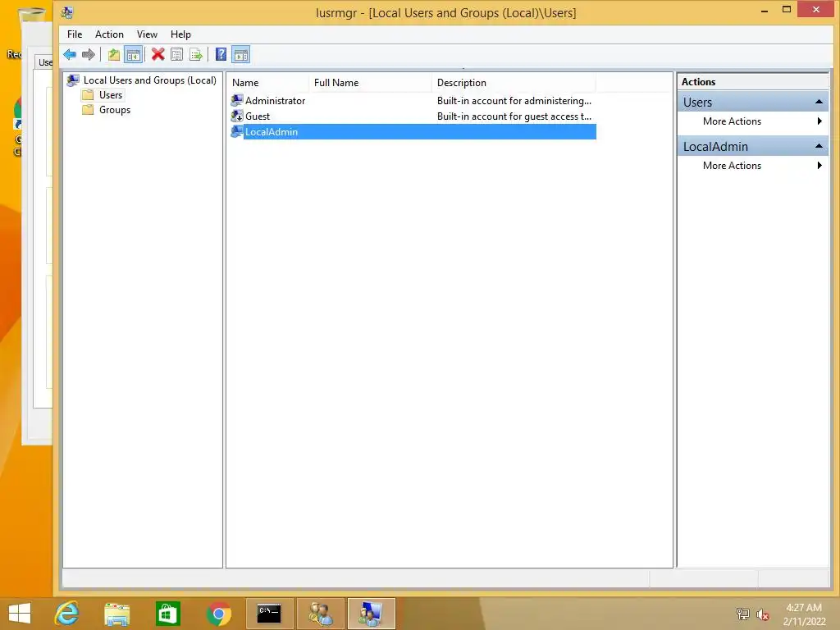Image resolution: width=840 pixels, height=630 pixels.
Task: Select the Guest row name
Action: tap(257, 116)
